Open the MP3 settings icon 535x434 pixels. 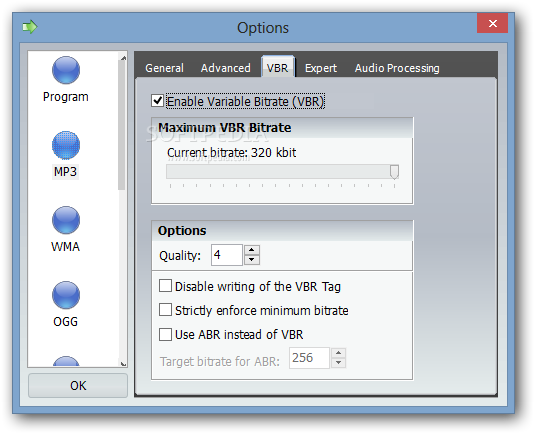click(66, 145)
